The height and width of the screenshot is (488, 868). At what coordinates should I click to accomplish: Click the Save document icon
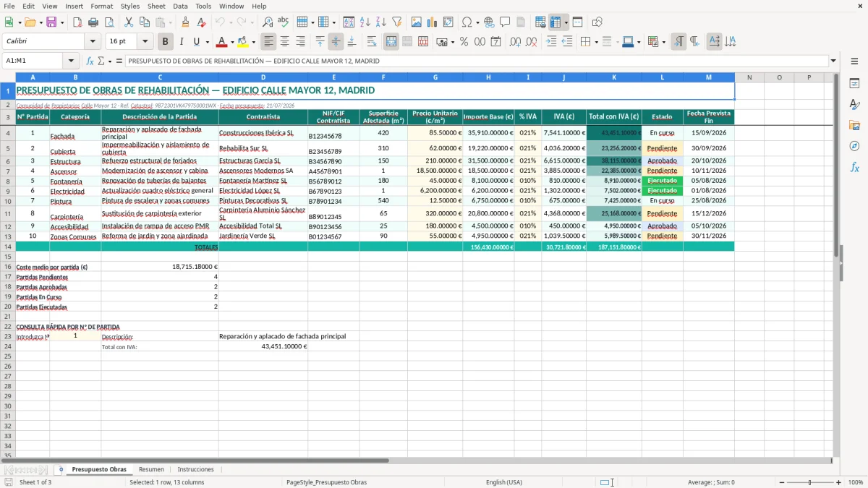click(51, 22)
